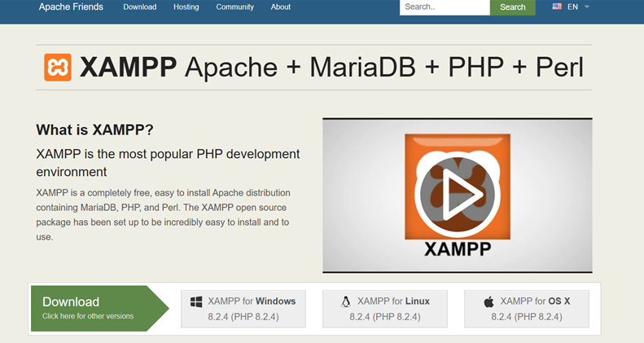Download XAMPP for Linux 8.2.4

pos(385,309)
